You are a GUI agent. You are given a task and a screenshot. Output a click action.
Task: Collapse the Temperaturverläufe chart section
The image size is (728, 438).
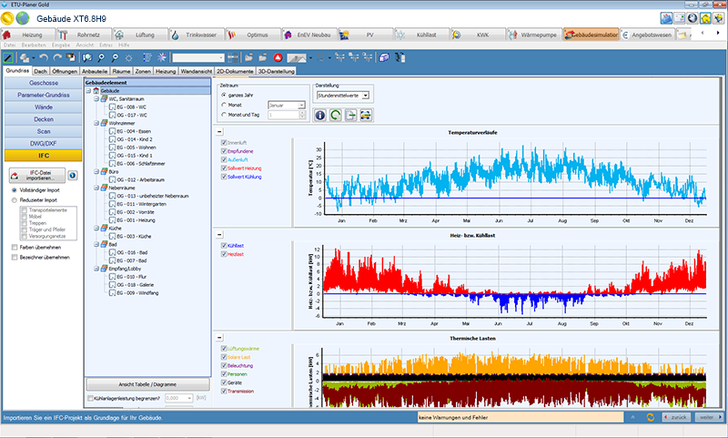click(219, 131)
